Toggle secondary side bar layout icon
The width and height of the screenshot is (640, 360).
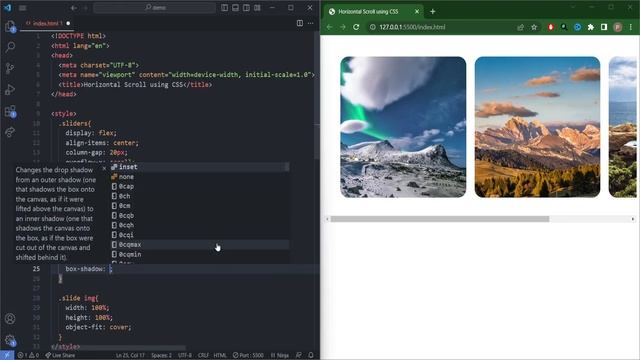click(x=247, y=8)
